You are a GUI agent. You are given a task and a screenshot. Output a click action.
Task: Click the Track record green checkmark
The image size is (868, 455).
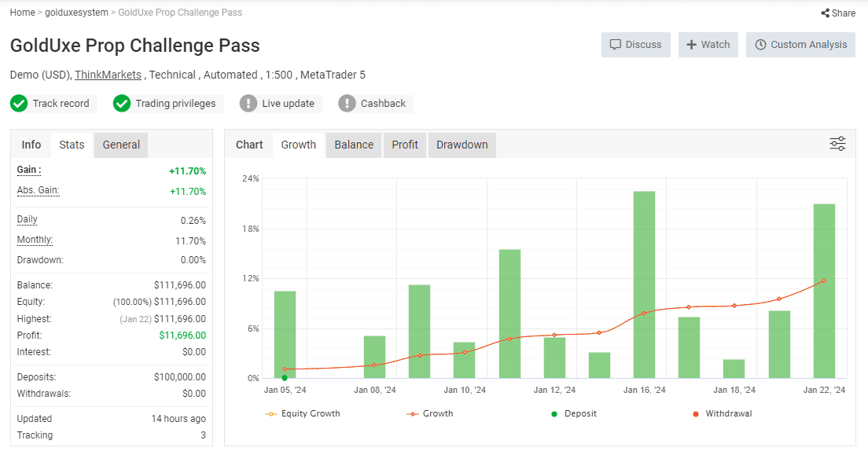coord(19,104)
